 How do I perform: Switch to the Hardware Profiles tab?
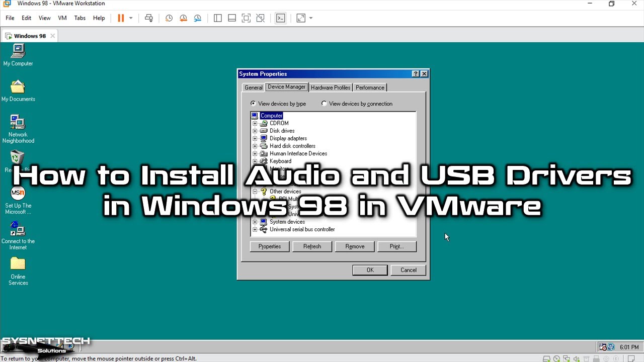(331, 87)
